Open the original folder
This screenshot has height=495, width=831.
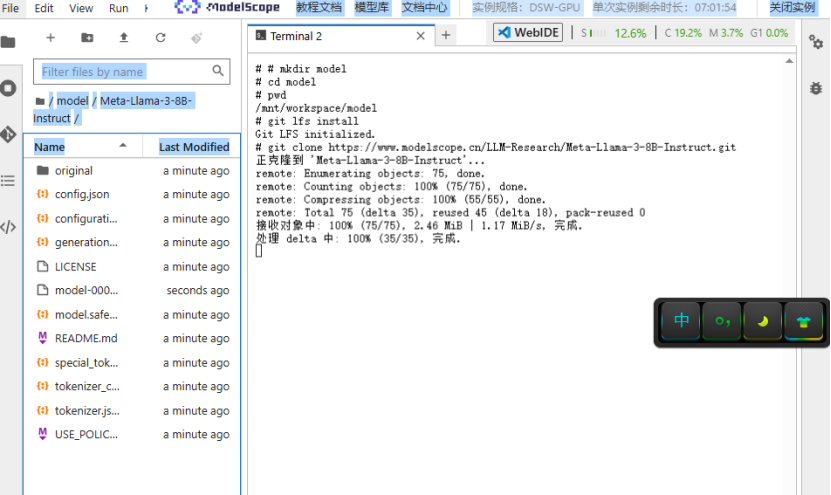pos(132,171)
